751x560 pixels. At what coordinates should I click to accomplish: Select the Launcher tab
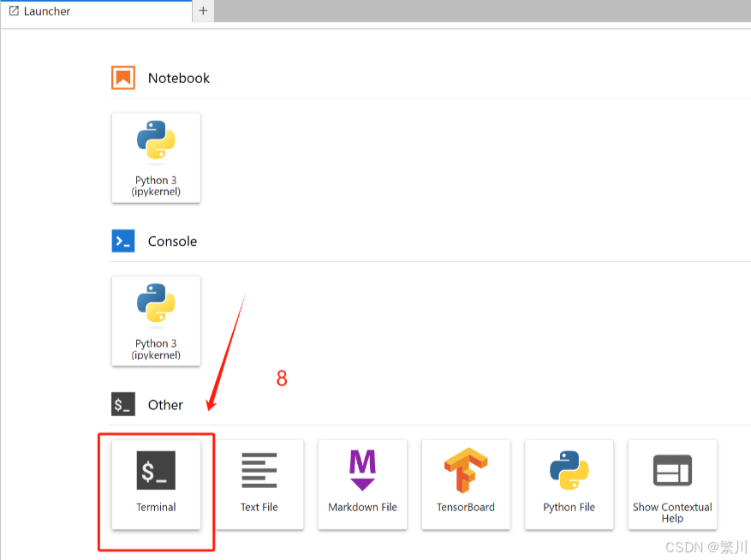pos(96,11)
